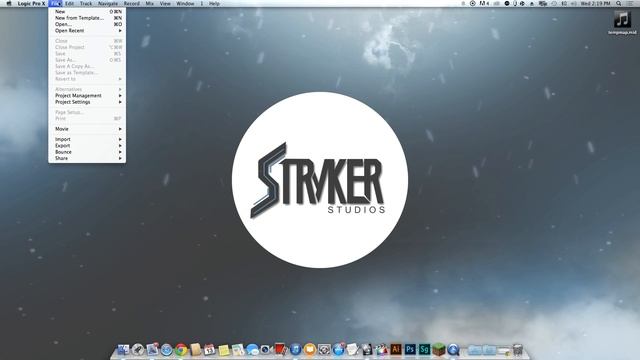The image size is (640, 360).
Task: Choose Open… in File menu
Action: point(87,24)
